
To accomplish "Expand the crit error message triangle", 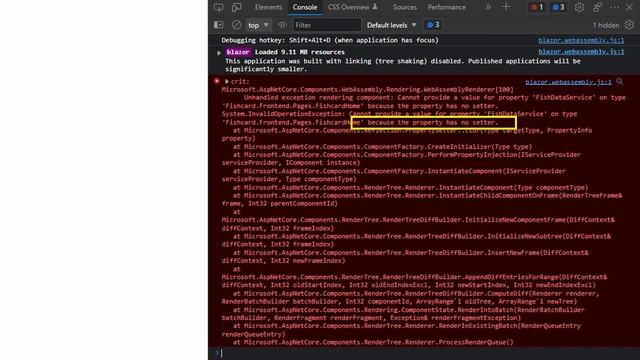I will (227, 82).
